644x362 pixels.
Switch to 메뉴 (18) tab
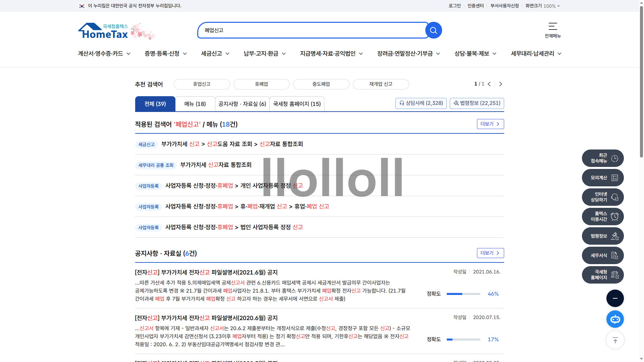(195, 104)
